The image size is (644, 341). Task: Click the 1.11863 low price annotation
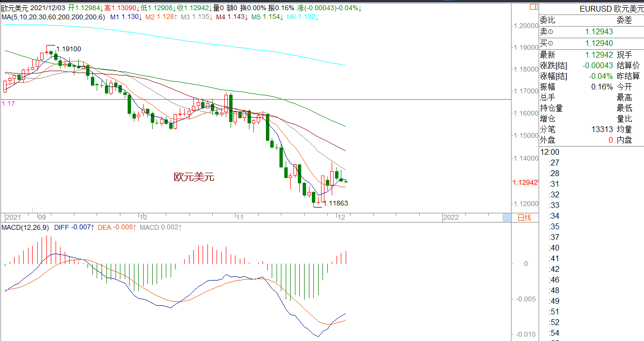tap(336, 204)
